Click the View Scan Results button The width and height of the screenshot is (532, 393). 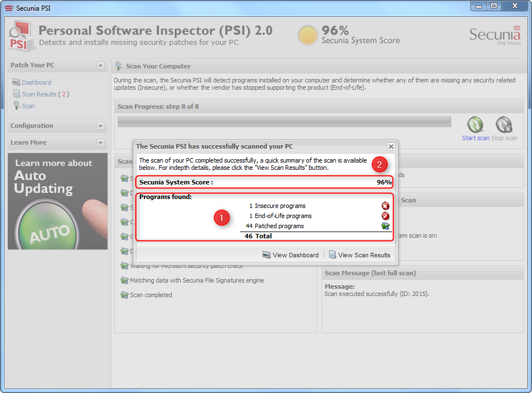359,255
